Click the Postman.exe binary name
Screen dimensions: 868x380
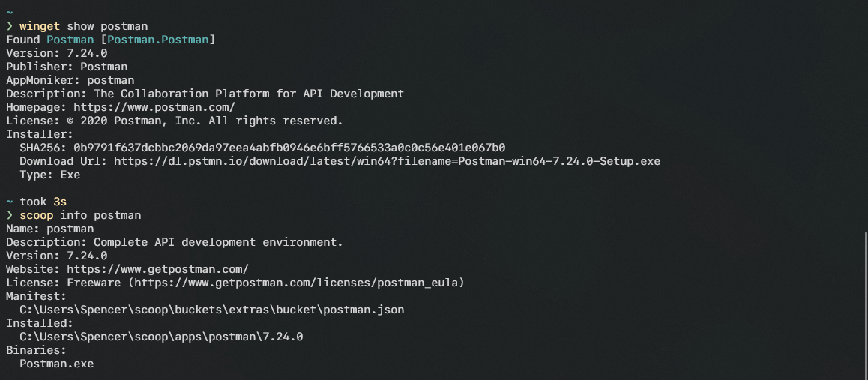click(56, 364)
